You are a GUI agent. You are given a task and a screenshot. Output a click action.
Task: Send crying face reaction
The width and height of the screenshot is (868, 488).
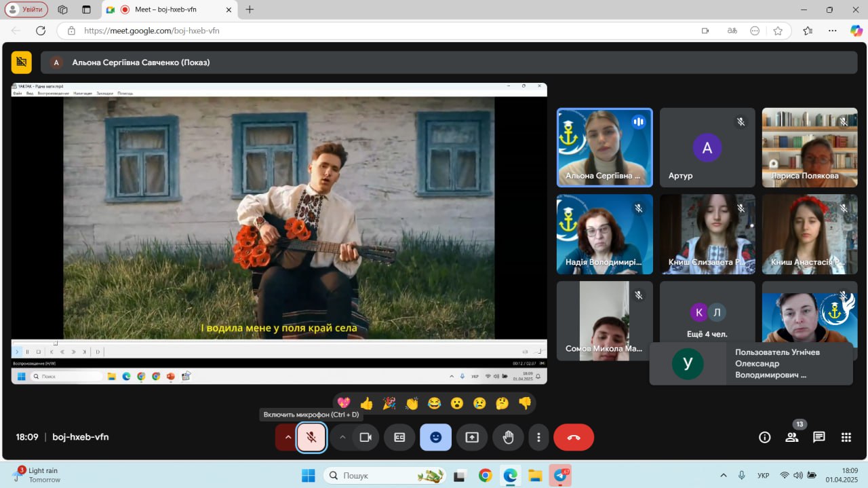click(479, 403)
